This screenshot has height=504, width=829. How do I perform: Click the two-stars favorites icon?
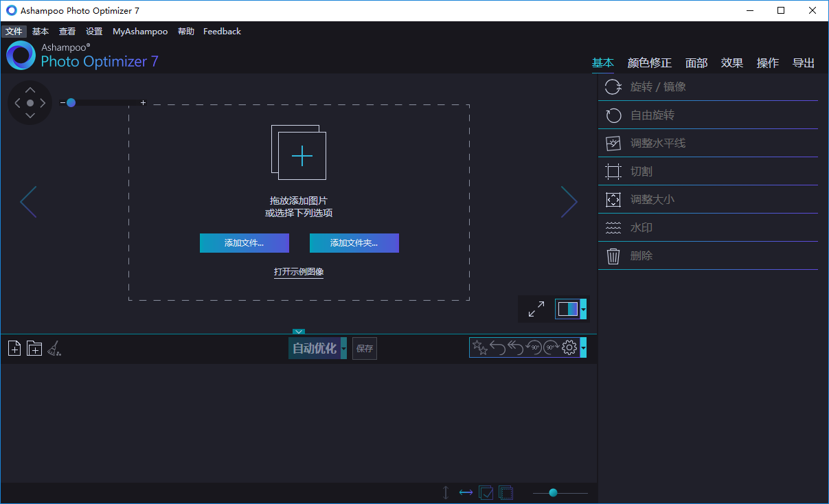pyautogui.click(x=480, y=348)
